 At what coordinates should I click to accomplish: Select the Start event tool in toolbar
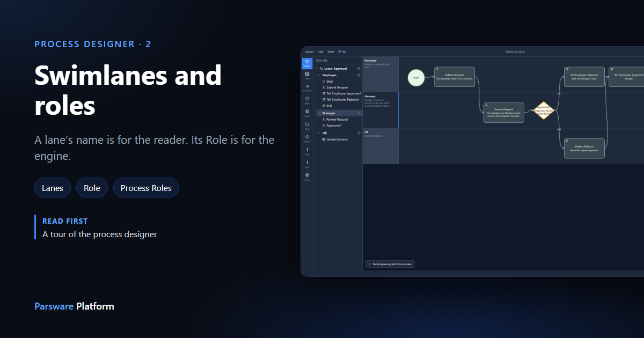coord(307,100)
